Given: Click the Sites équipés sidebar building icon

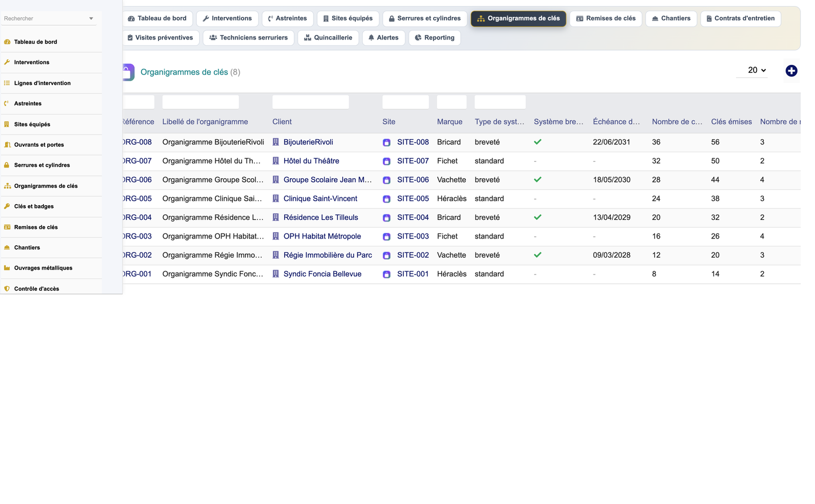Looking at the screenshot, I should [7, 124].
